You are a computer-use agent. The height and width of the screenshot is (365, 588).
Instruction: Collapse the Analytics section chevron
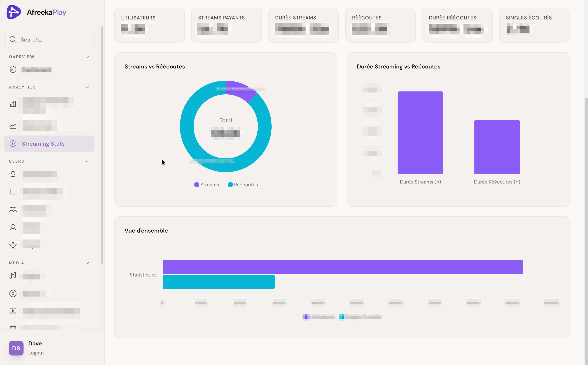pos(87,87)
